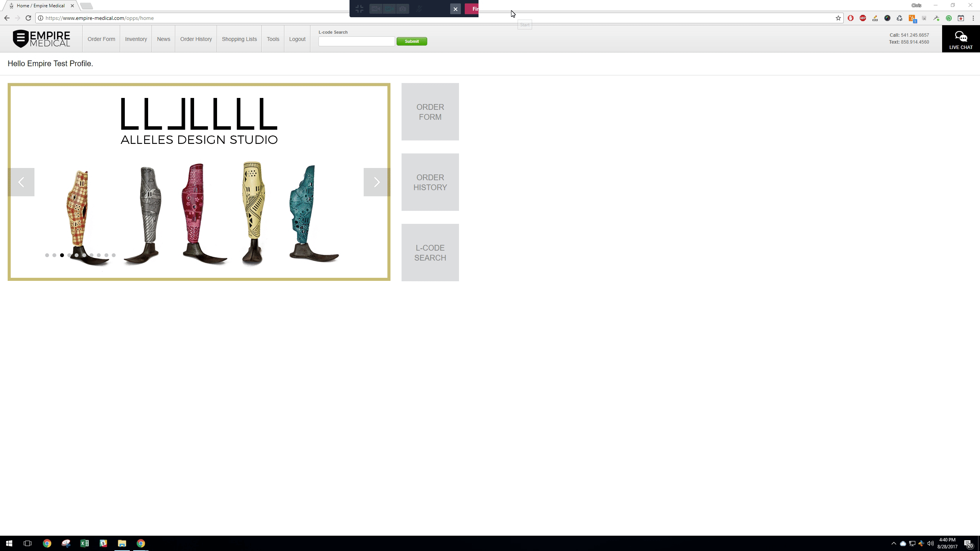Open the S app taskbar icon
The width and height of the screenshot is (980, 551).
point(103,543)
